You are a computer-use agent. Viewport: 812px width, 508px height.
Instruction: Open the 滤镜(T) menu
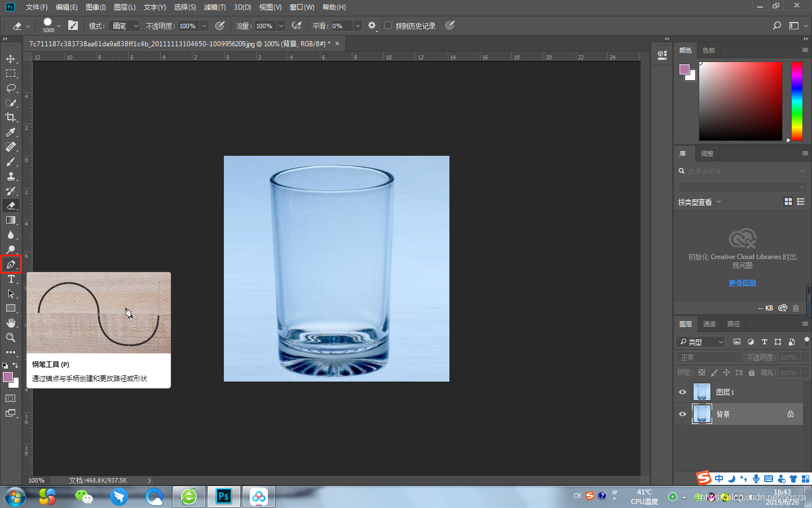click(215, 7)
